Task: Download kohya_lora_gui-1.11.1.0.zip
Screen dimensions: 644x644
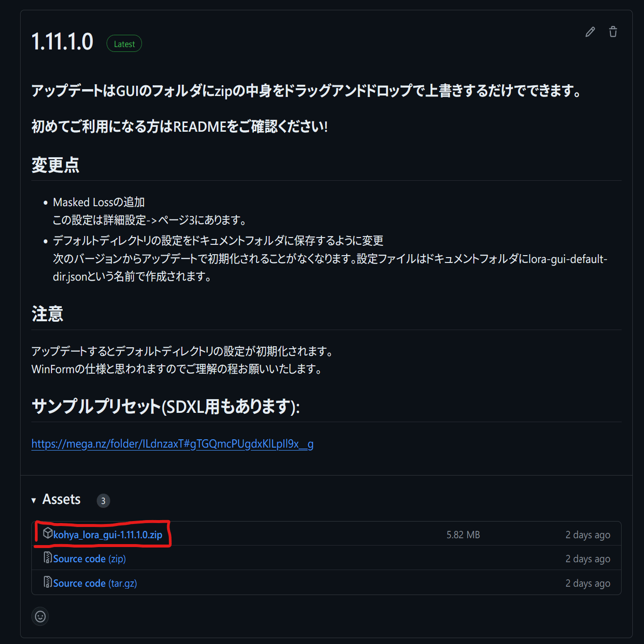Action: pyautogui.click(x=108, y=535)
